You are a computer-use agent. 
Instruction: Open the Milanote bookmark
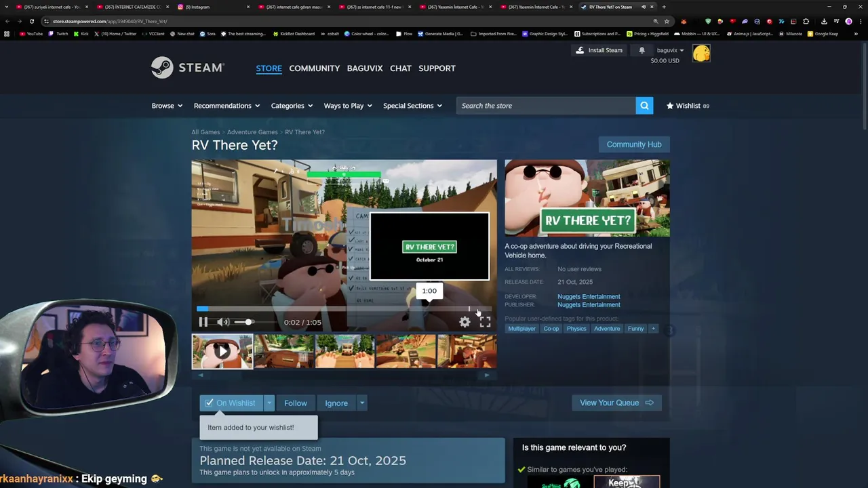[790, 33]
